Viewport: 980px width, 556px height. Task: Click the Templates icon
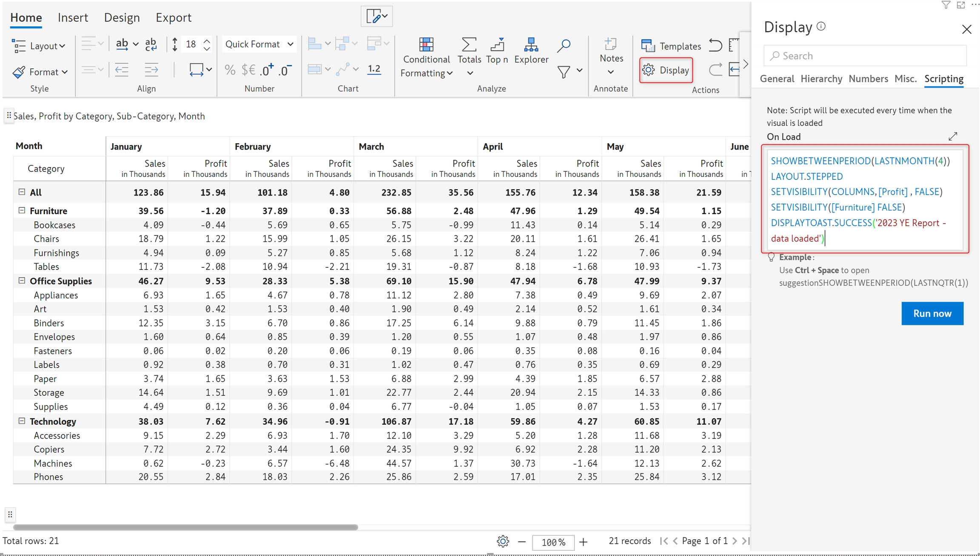pos(648,46)
